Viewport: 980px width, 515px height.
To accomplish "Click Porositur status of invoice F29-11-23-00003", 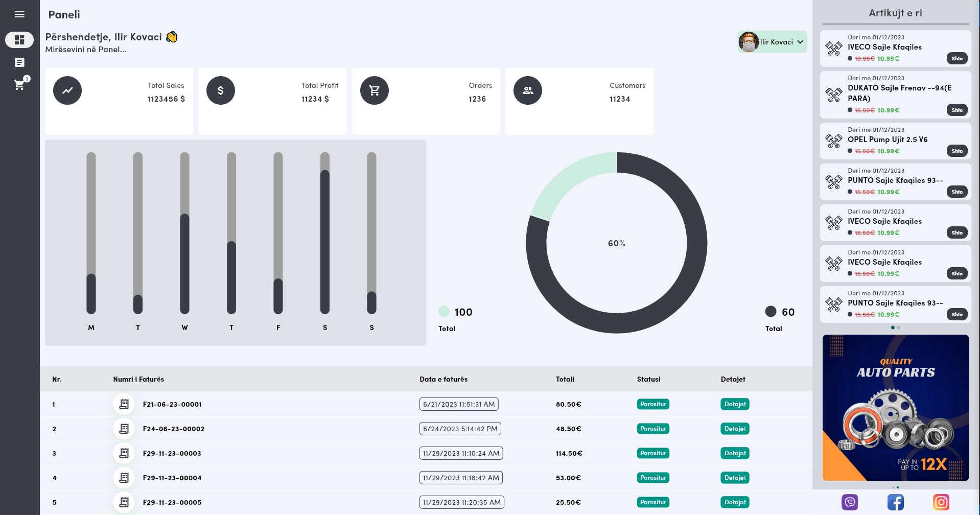I will click(x=653, y=453).
